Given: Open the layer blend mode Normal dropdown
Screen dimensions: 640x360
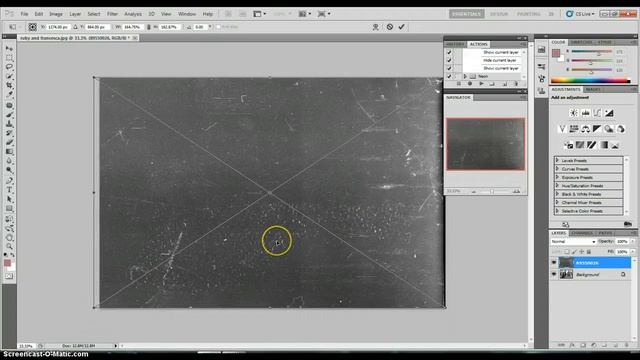Looking at the screenshot, I should click(x=573, y=242).
